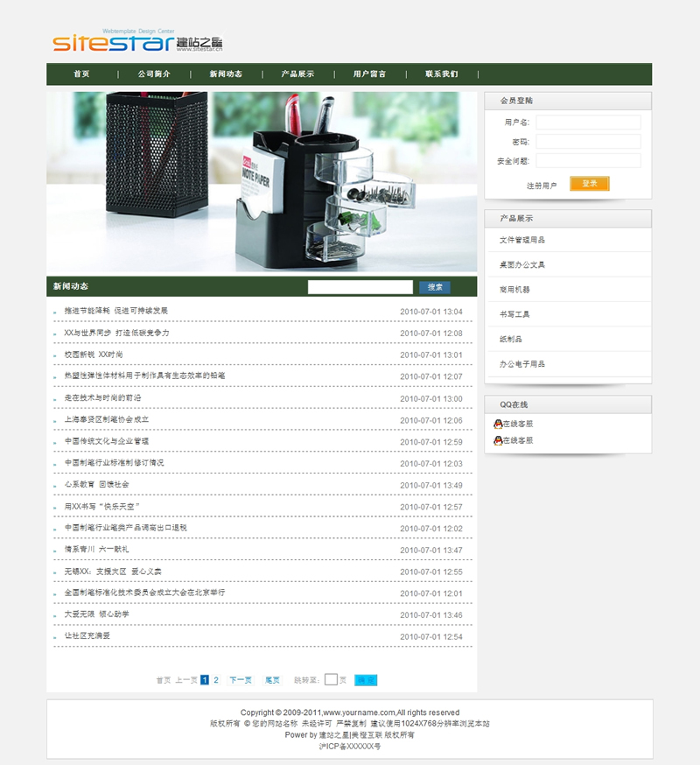The image size is (700, 765).
Task: Open the 首页 navigation menu item
Action: pyautogui.click(x=81, y=74)
